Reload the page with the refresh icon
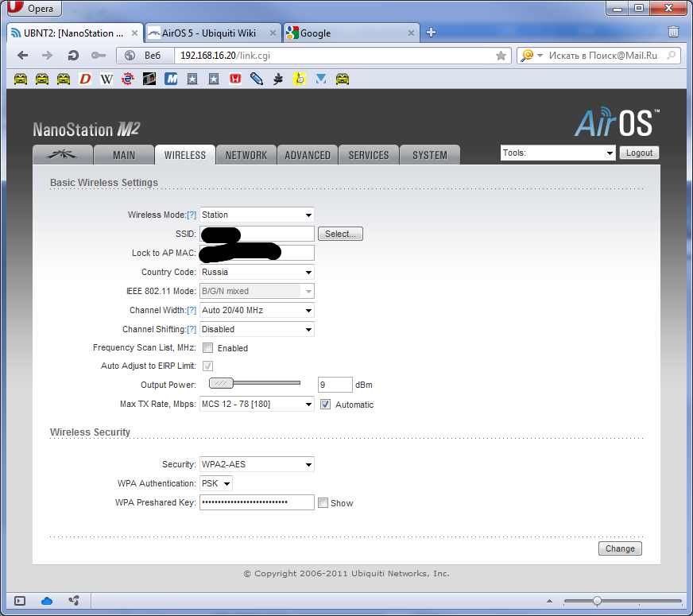693x616 pixels. [73, 55]
